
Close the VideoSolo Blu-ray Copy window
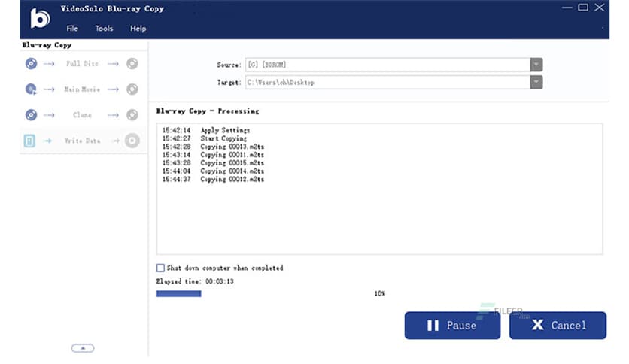[x=600, y=8]
